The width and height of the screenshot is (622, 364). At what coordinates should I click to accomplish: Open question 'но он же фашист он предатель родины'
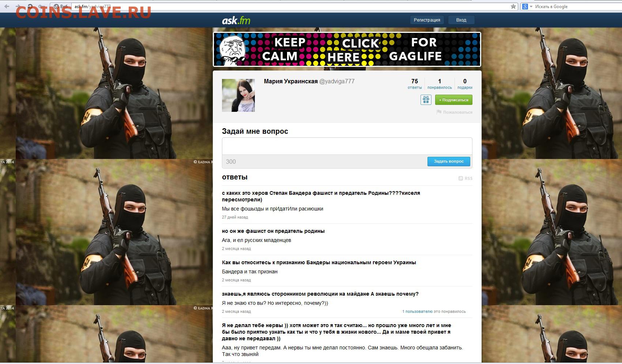tap(273, 231)
